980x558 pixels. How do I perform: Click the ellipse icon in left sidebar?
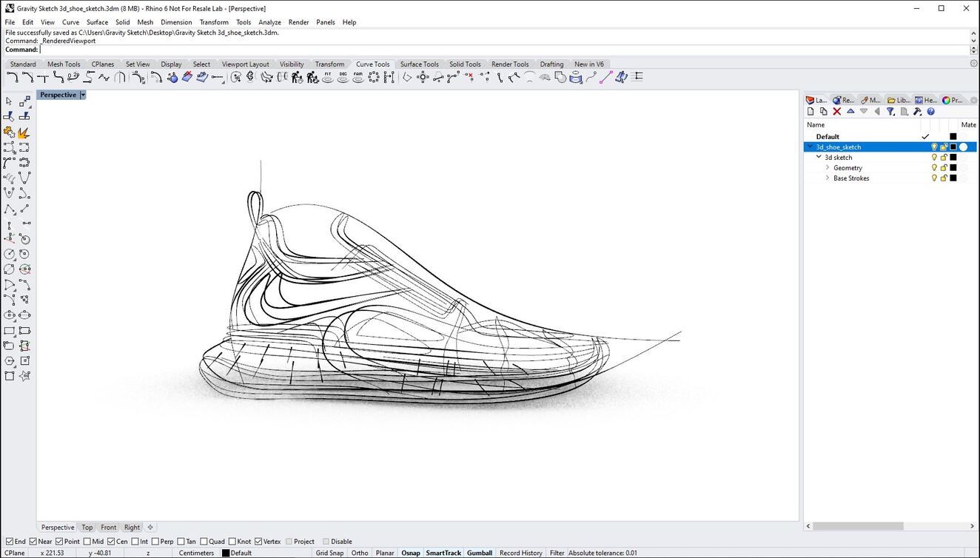[x=9, y=315]
